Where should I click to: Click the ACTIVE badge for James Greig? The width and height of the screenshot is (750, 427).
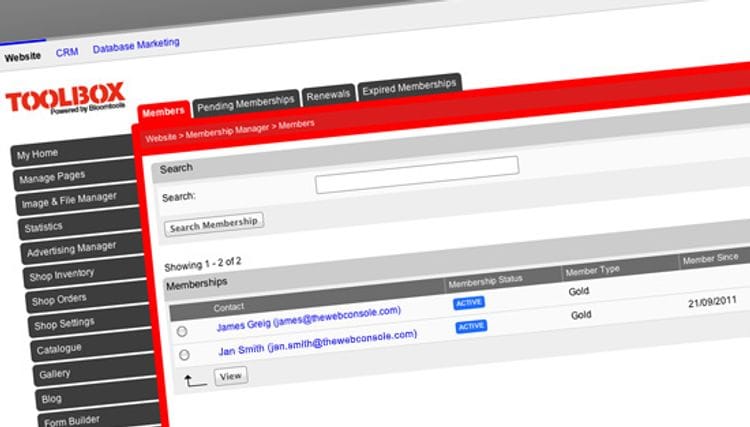(x=469, y=303)
